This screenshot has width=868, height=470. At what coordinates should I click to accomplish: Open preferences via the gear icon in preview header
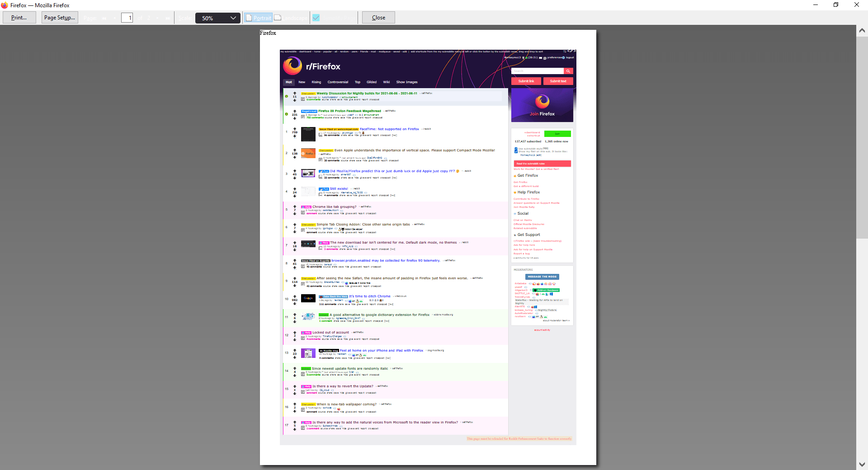point(563,57)
